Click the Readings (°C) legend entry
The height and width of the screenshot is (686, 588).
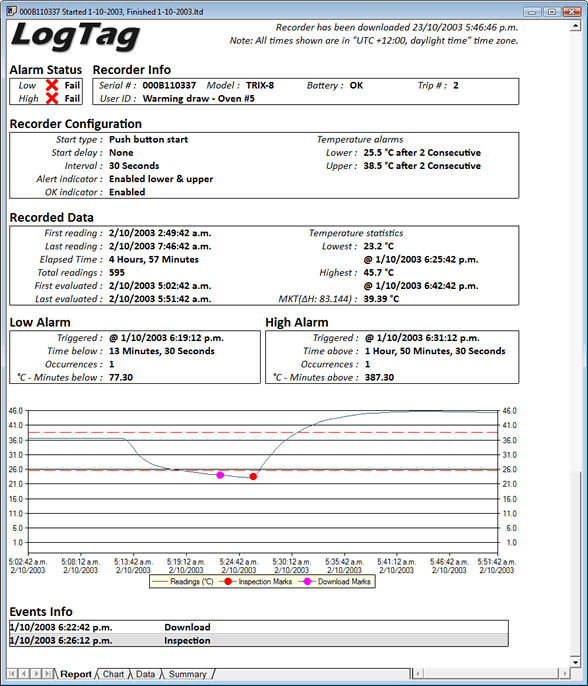(x=182, y=581)
